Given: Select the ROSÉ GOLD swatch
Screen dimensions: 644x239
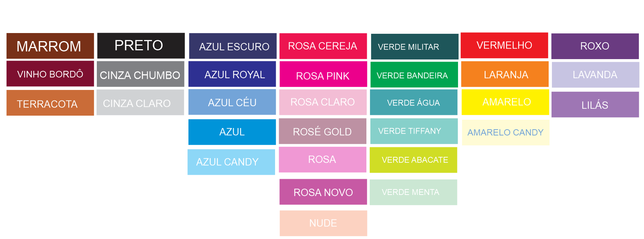Looking at the screenshot, I should [323, 131].
